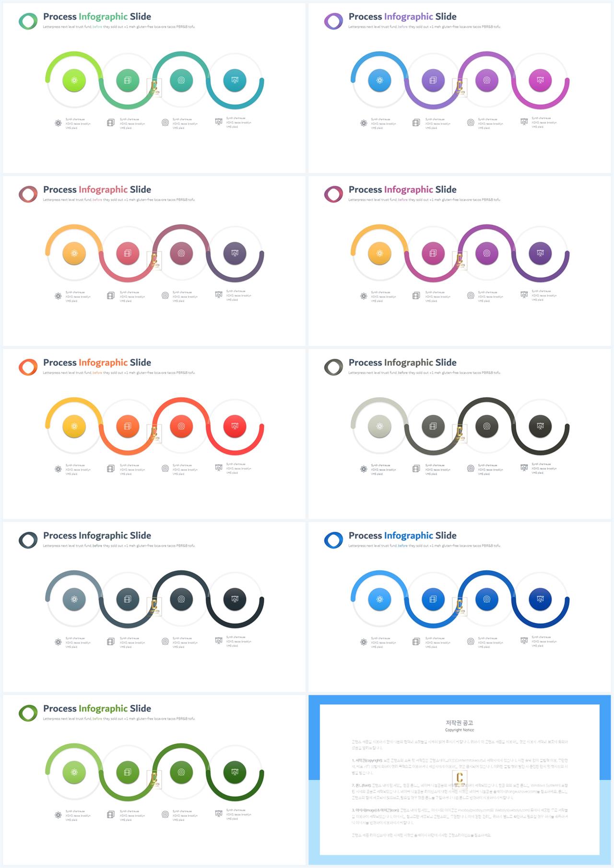Click the dark green presentation circle in the green slide
The image size is (614, 868).
(235, 772)
